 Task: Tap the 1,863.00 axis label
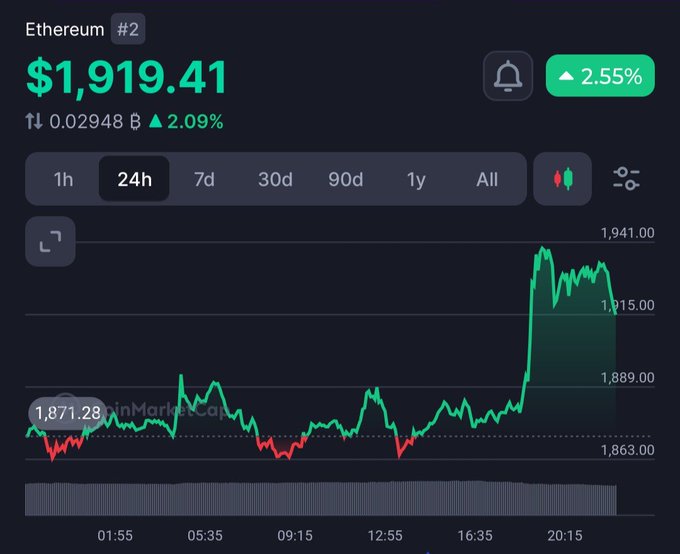[x=628, y=450]
